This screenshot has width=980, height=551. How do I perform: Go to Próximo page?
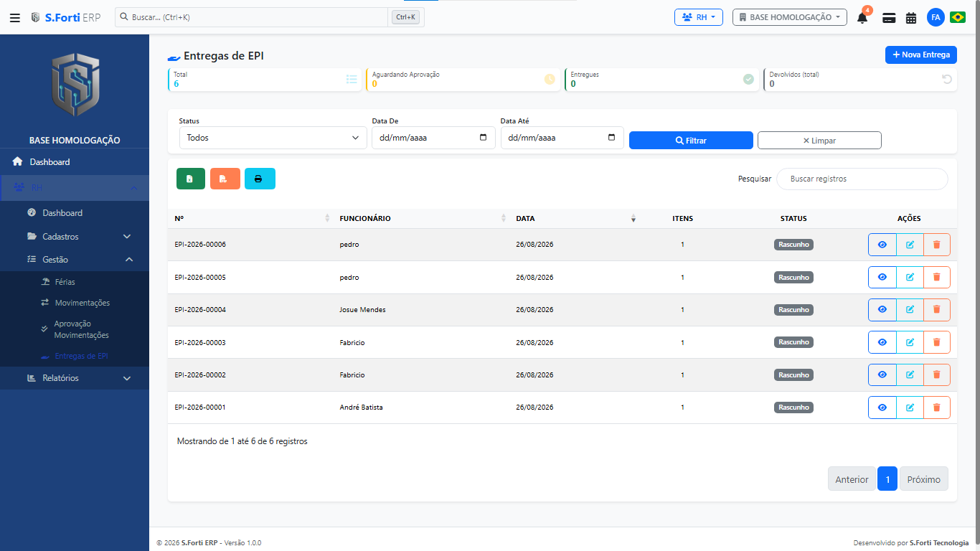(x=924, y=479)
